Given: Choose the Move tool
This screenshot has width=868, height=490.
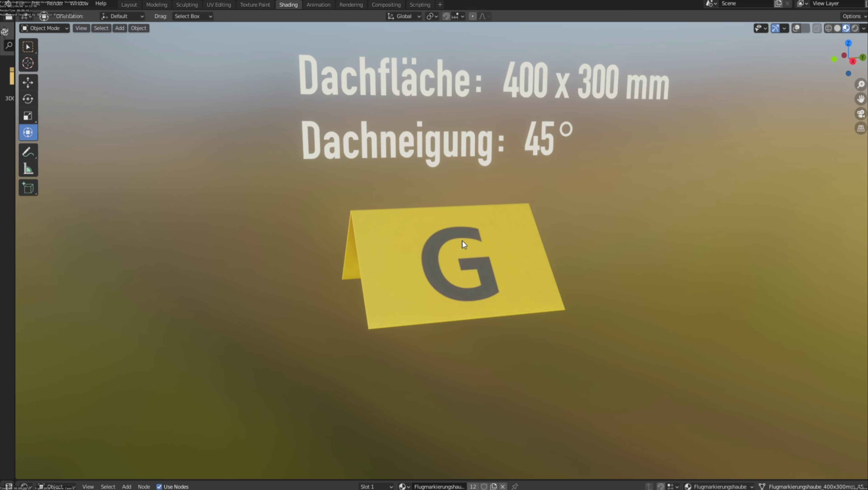Looking at the screenshot, I should 28,83.
